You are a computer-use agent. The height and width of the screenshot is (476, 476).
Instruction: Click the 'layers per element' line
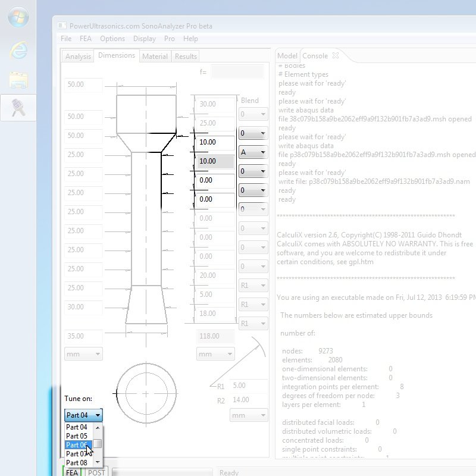coord(324,405)
